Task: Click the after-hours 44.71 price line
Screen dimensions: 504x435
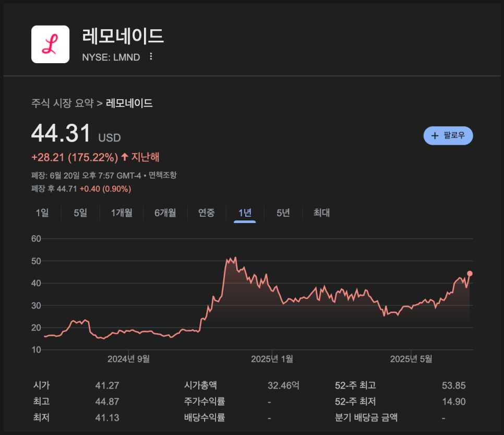Action: coord(81,189)
